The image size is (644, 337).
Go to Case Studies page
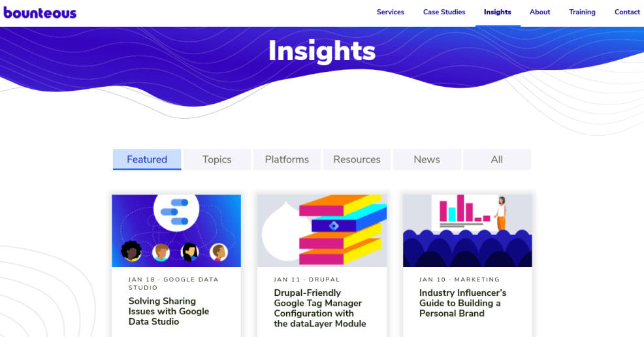pyautogui.click(x=444, y=12)
